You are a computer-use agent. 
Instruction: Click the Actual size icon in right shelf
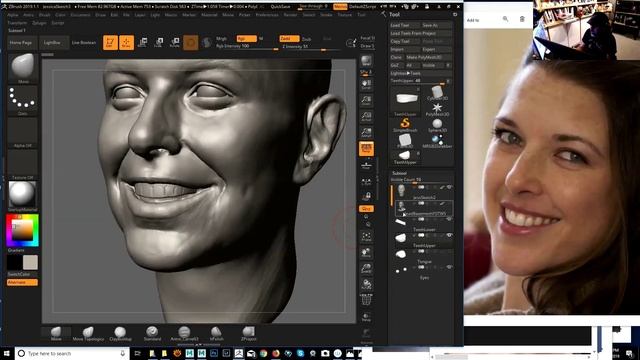pos(366,116)
